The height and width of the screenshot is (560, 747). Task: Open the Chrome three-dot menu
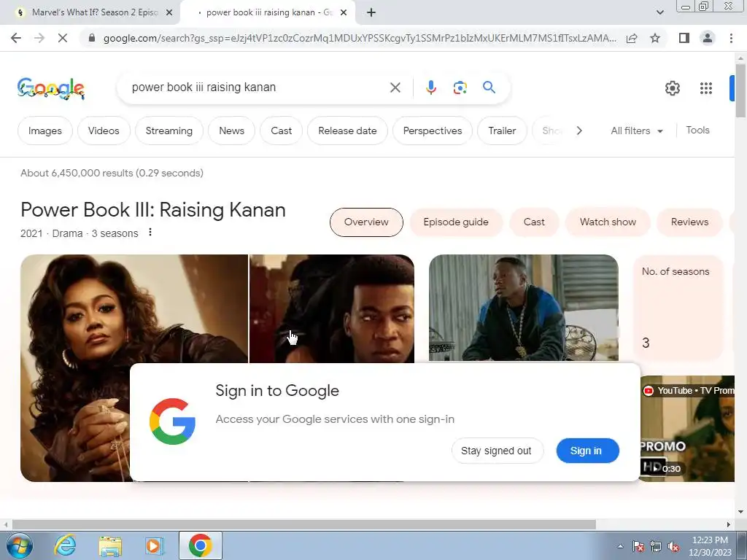coord(731,38)
